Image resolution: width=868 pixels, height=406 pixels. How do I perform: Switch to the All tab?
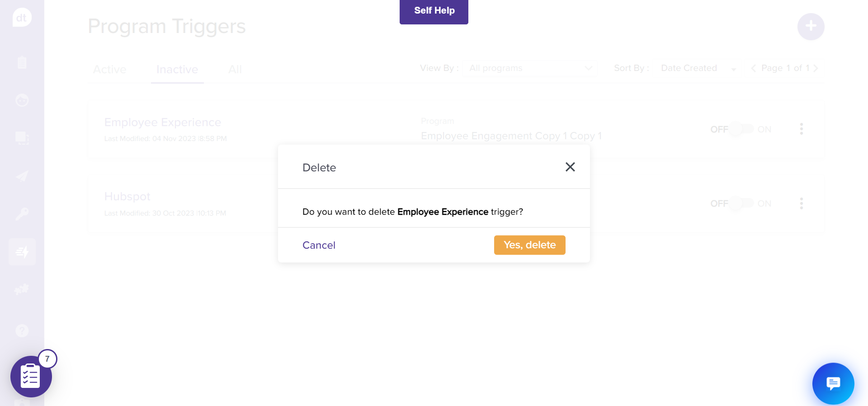tap(235, 70)
